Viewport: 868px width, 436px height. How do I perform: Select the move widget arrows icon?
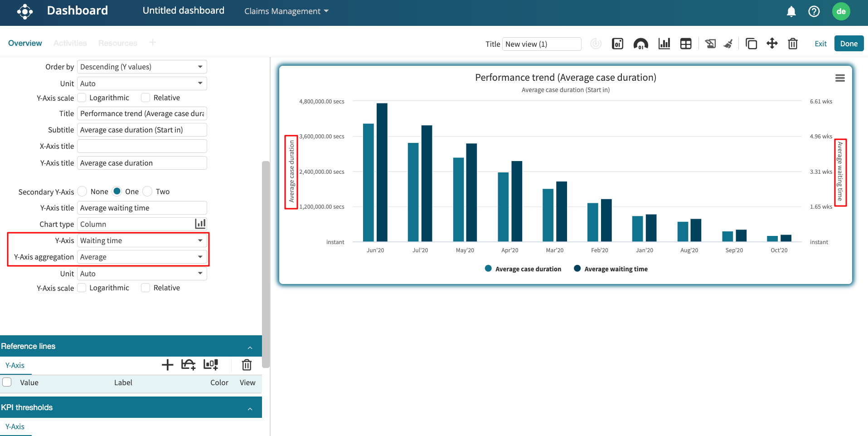(x=772, y=44)
